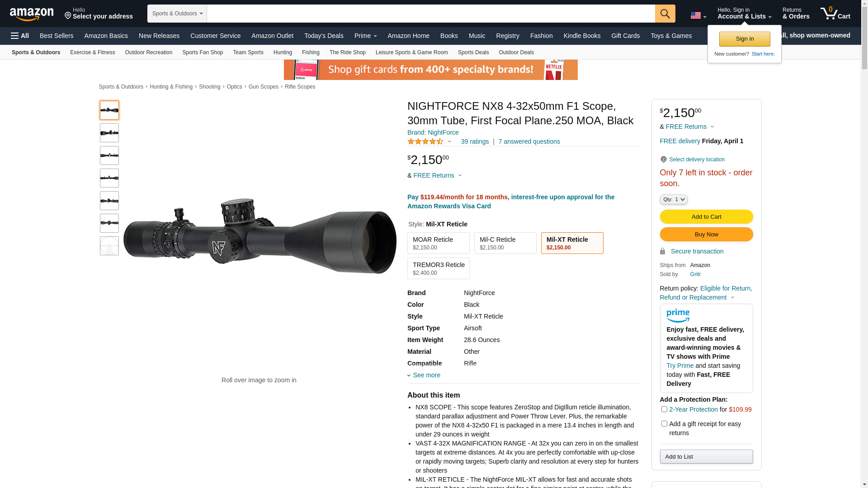Click the Secure transaction lock icon

663,251
